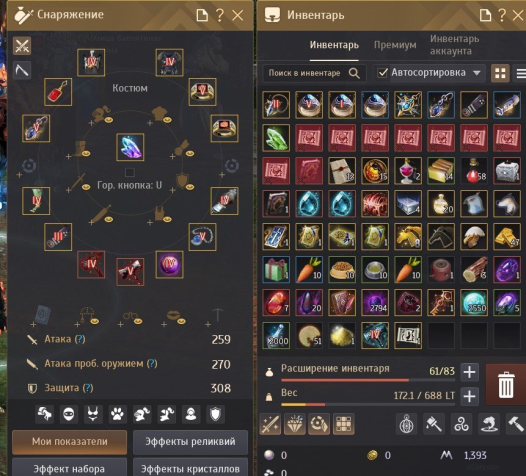
Task: Click the Мои показатели button
Action: coord(70,441)
